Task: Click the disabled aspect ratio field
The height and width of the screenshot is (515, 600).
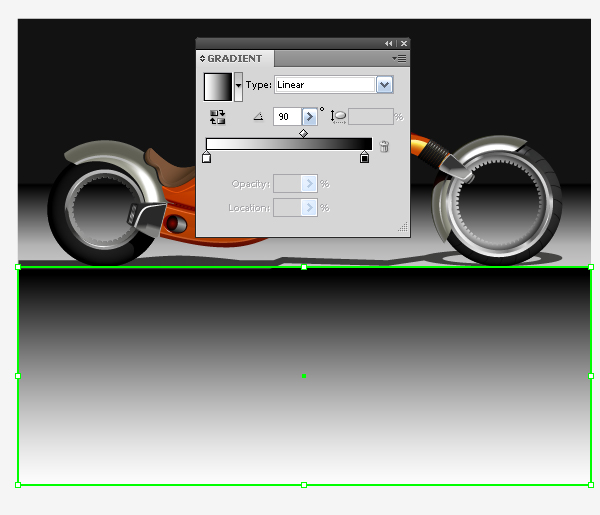Action: [x=371, y=117]
